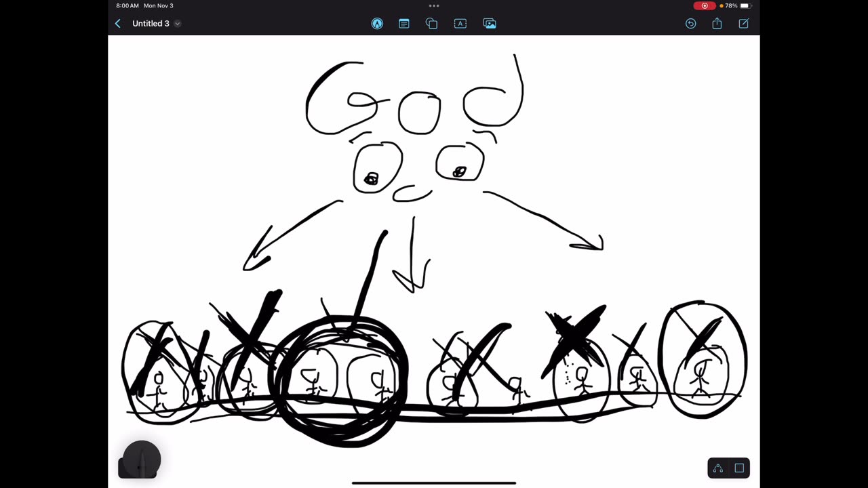Image resolution: width=868 pixels, height=488 pixels.
Task: Insert a photo or media item
Action: [x=490, y=24]
